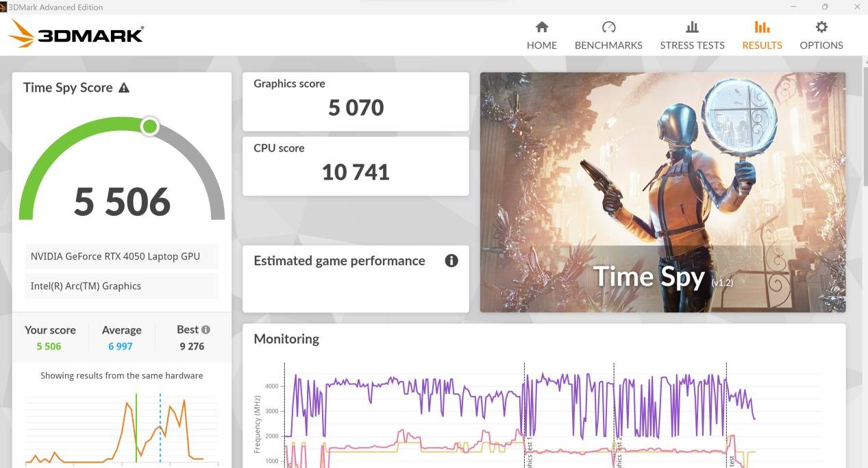Click the Time Spy Score warning icon
This screenshot has width=868, height=468.
point(124,88)
